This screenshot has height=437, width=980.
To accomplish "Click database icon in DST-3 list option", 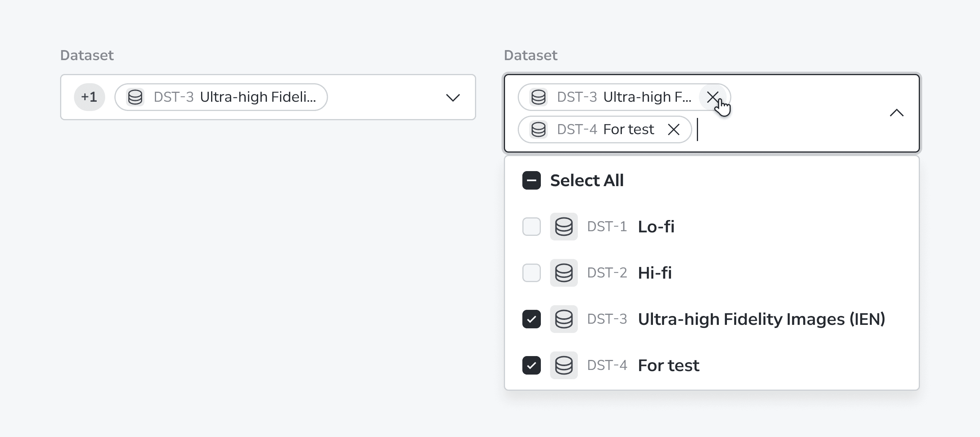I will point(564,319).
